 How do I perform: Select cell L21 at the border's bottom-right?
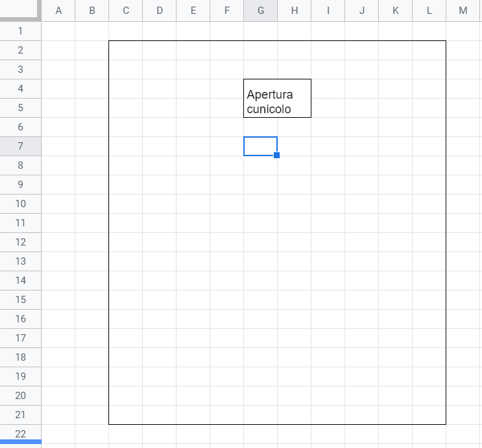[429, 414]
